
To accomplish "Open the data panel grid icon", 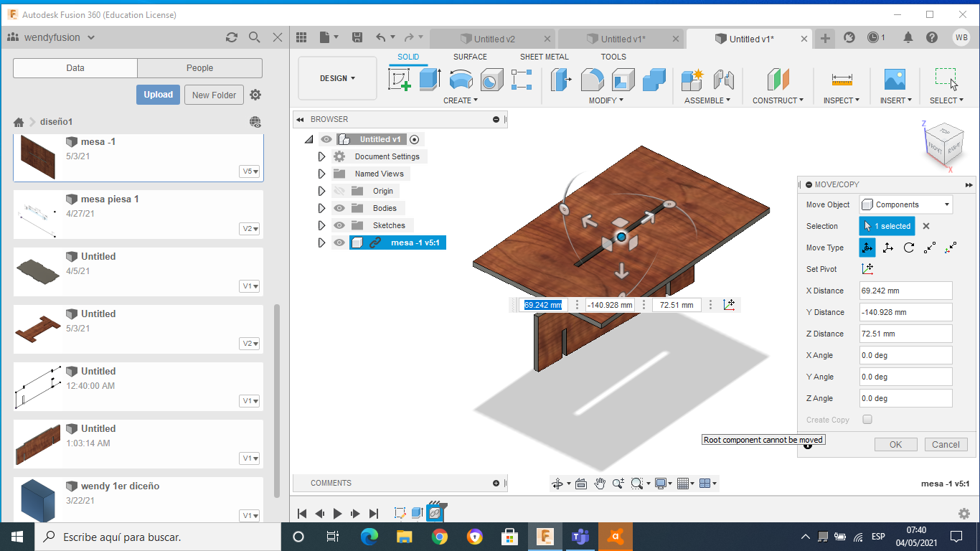I will pyautogui.click(x=301, y=38).
